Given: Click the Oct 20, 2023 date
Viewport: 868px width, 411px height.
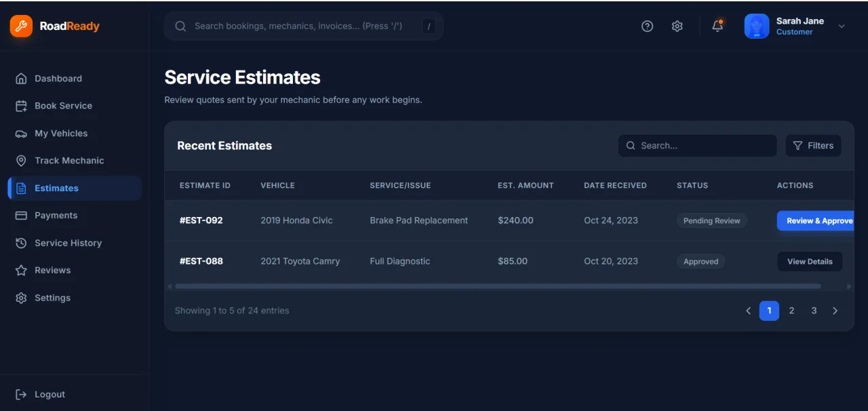Looking at the screenshot, I should [x=611, y=261].
